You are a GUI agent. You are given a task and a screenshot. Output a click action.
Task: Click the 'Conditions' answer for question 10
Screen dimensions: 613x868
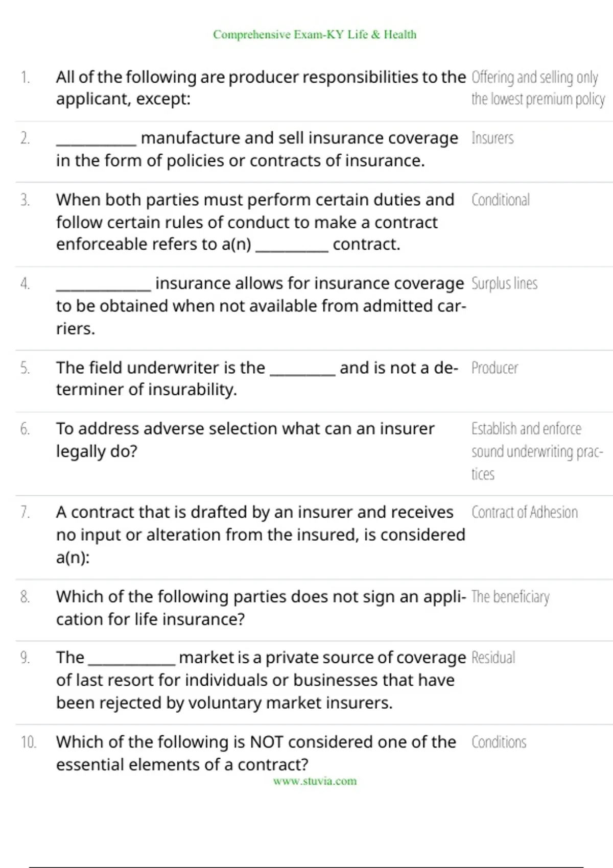(x=499, y=742)
